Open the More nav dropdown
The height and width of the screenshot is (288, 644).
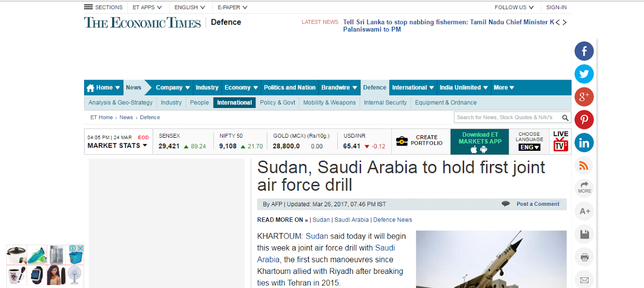(x=504, y=87)
